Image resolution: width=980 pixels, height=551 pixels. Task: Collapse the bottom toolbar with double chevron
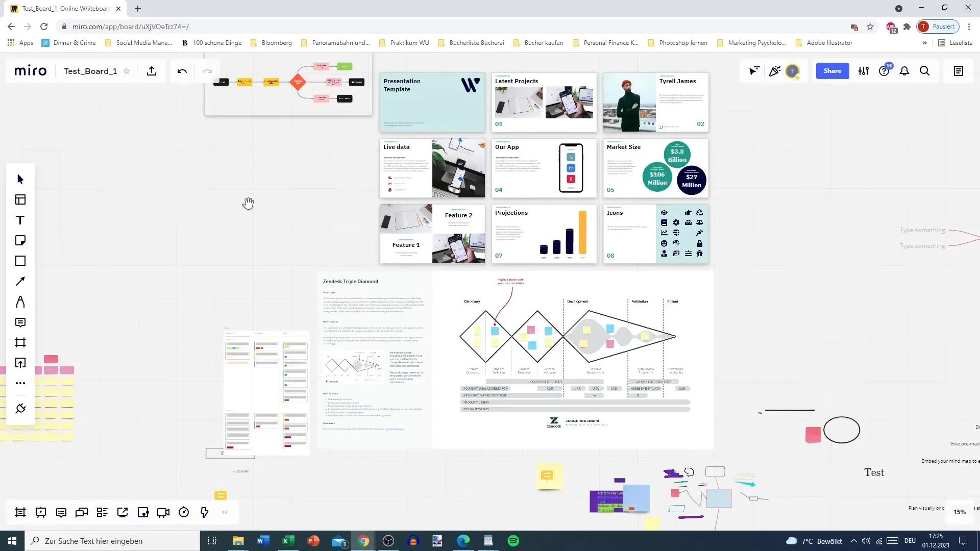click(x=225, y=512)
